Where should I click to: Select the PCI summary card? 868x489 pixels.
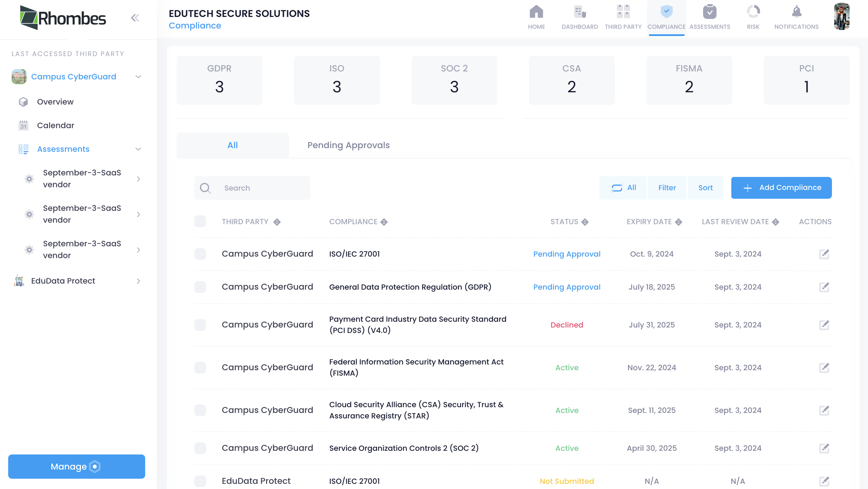806,80
